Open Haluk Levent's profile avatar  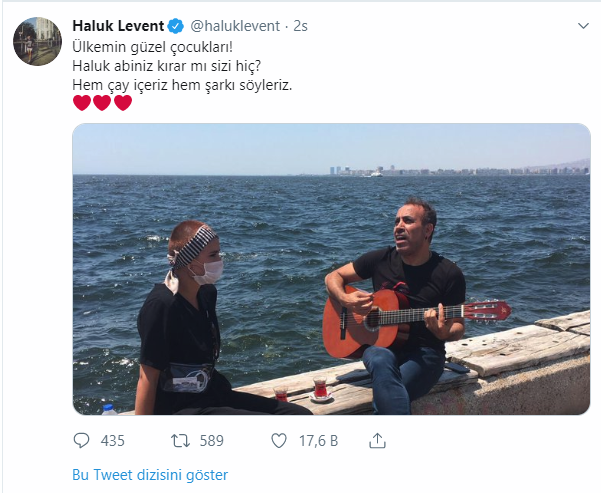[x=37, y=41]
